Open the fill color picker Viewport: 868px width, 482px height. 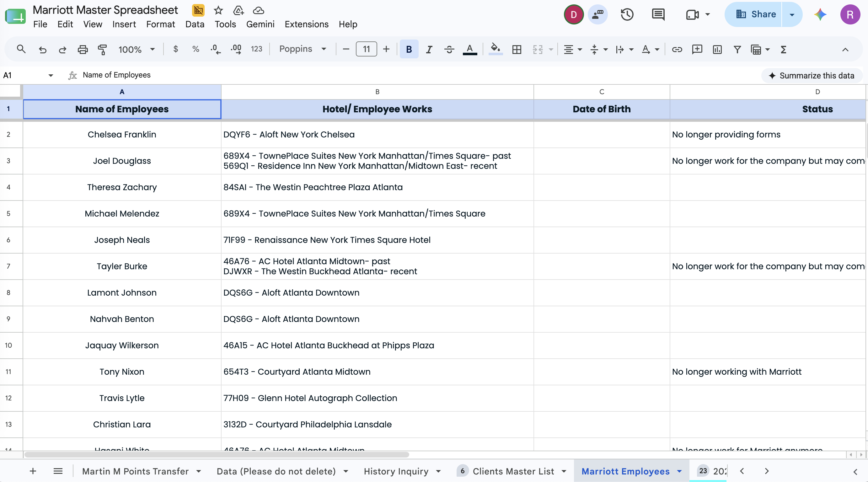[x=495, y=50]
